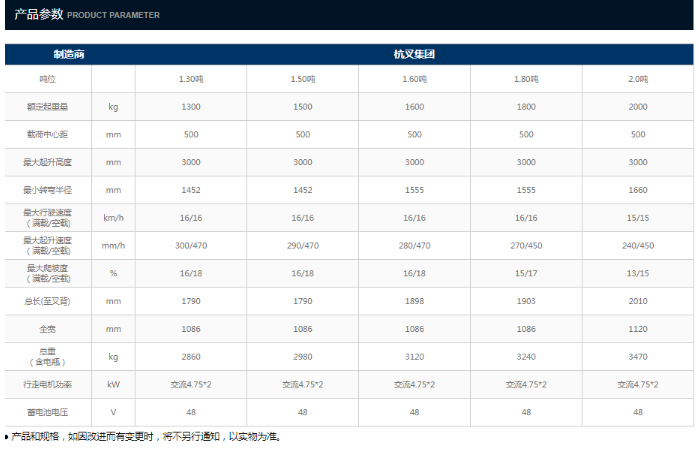The image size is (699, 457).
Task: Select the 1898 overall length value
Action: click(x=414, y=300)
